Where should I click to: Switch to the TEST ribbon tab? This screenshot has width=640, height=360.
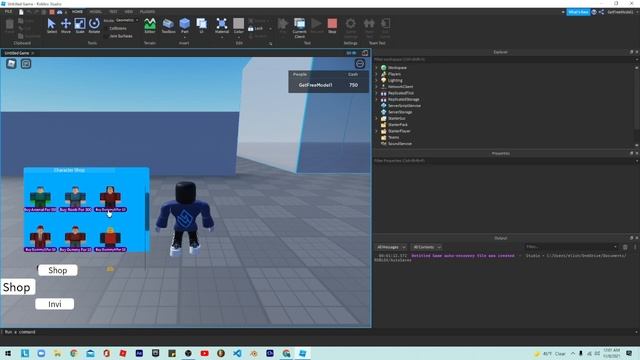click(113, 12)
